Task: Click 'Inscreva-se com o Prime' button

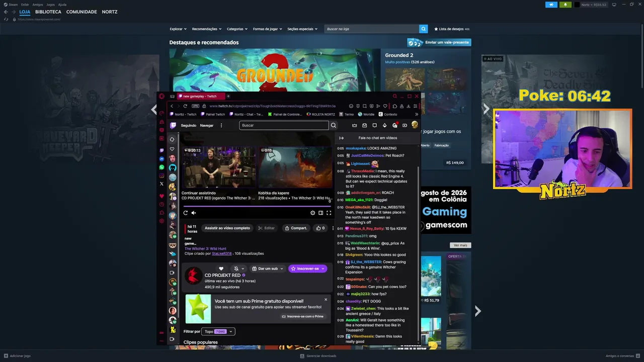Action: [x=302, y=316]
